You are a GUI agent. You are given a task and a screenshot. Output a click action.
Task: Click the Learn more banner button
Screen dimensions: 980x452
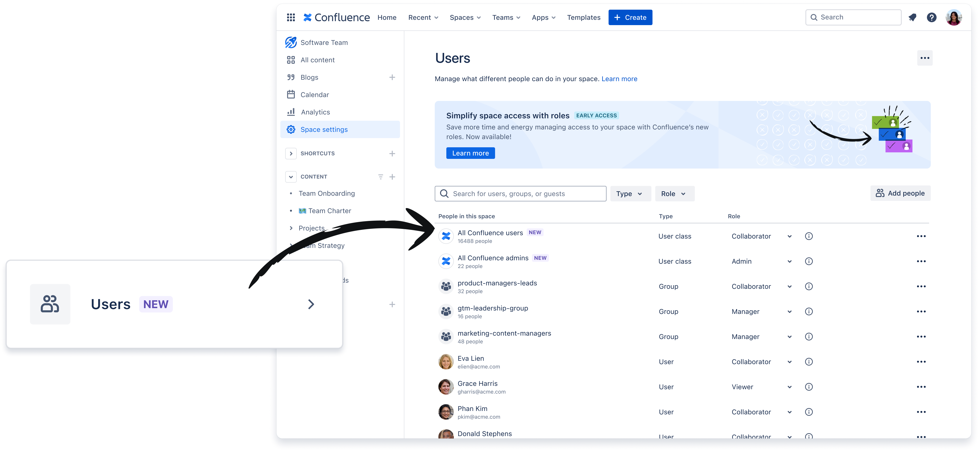[470, 153]
